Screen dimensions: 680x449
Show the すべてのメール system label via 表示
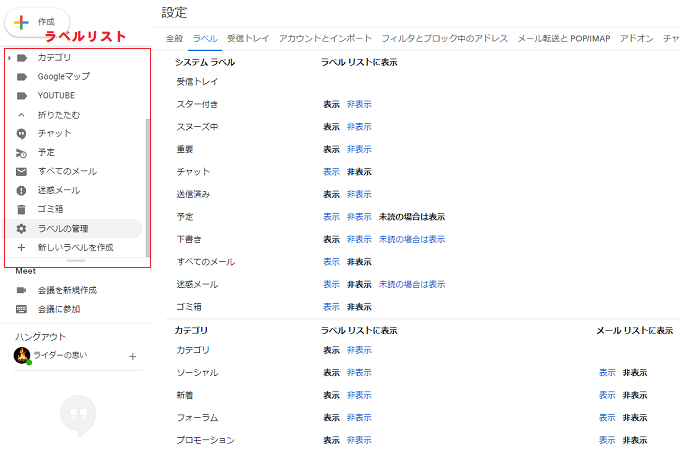(331, 262)
